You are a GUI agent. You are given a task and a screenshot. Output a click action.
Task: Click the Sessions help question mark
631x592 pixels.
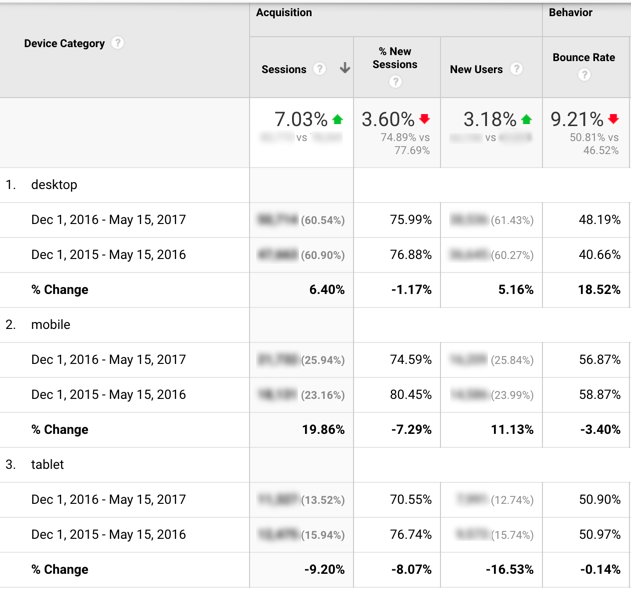pos(320,69)
